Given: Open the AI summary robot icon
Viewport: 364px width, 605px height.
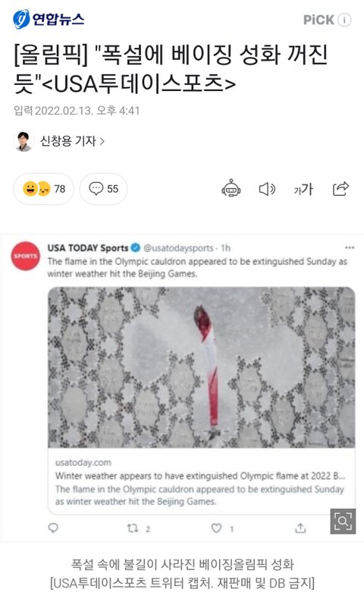Looking at the screenshot, I should point(231,189).
